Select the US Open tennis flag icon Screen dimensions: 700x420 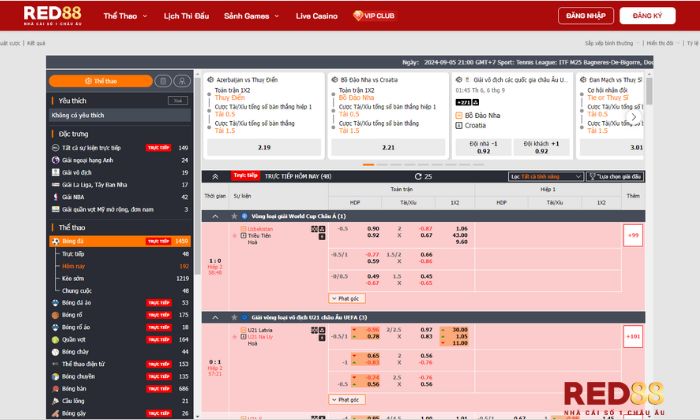coord(55,209)
